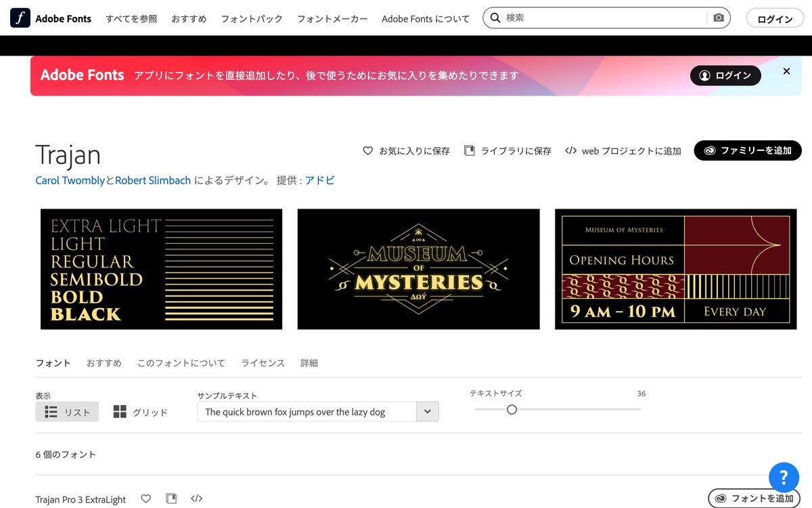Open the Opening Hours sample image
The image size is (812, 508).
pos(676,270)
